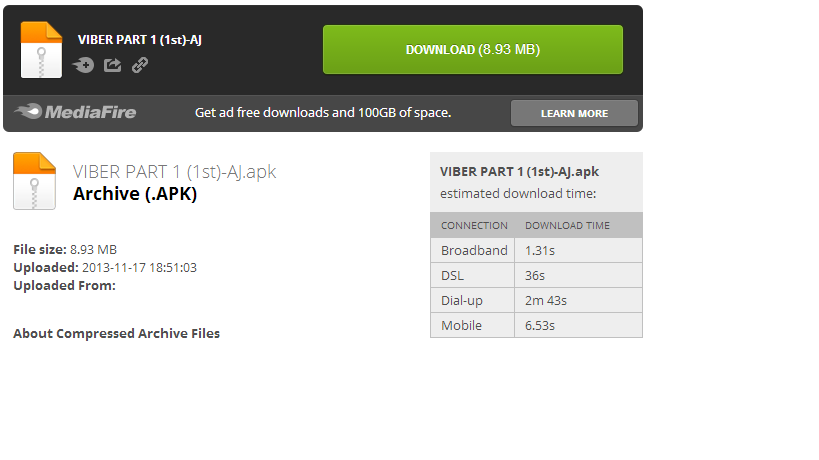Click the zip file icon in the dark header
The height and width of the screenshot is (460, 819).
(41, 49)
